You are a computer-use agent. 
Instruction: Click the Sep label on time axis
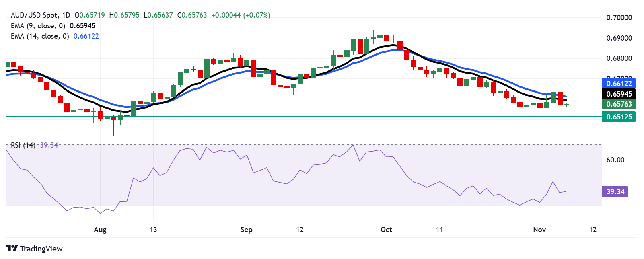[246, 230]
